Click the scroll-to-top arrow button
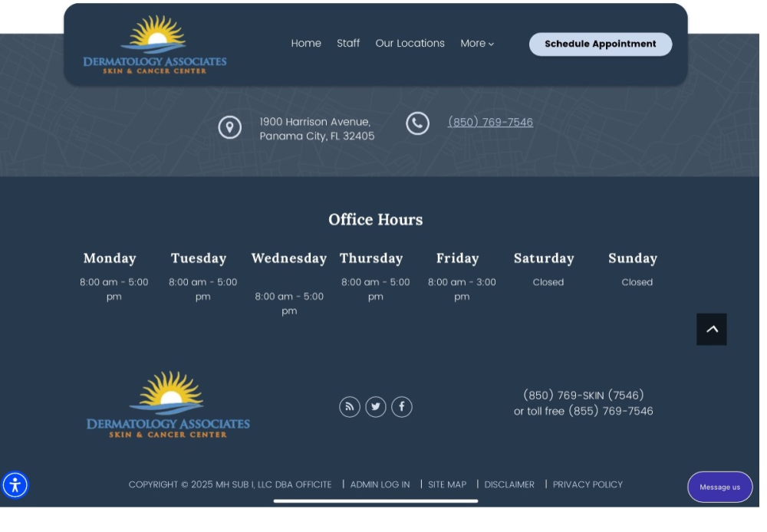767x532 pixels. click(x=712, y=330)
